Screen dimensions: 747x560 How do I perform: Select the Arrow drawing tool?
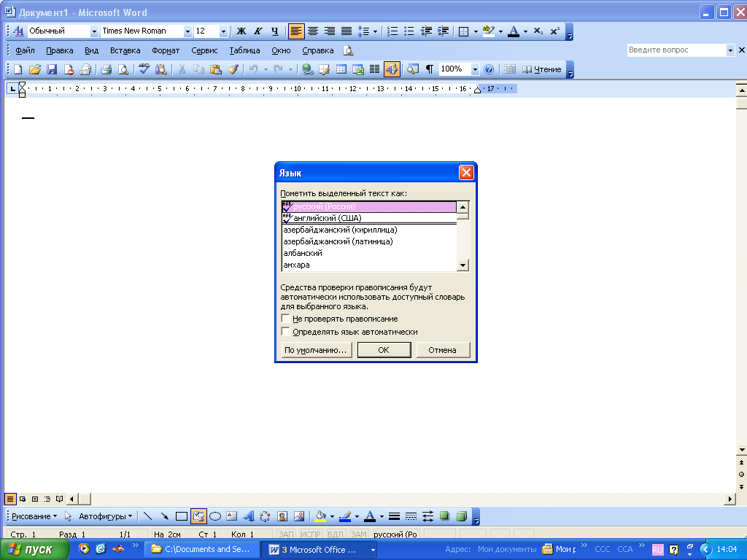tap(164, 516)
